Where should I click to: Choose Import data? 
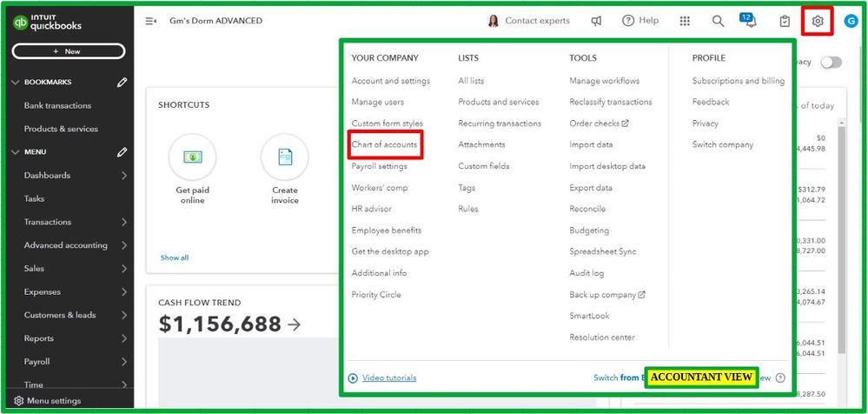tap(591, 144)
